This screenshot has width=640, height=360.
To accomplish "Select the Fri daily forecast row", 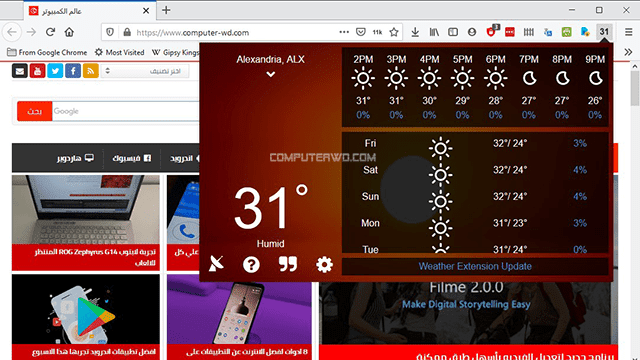I will [475, 144].
